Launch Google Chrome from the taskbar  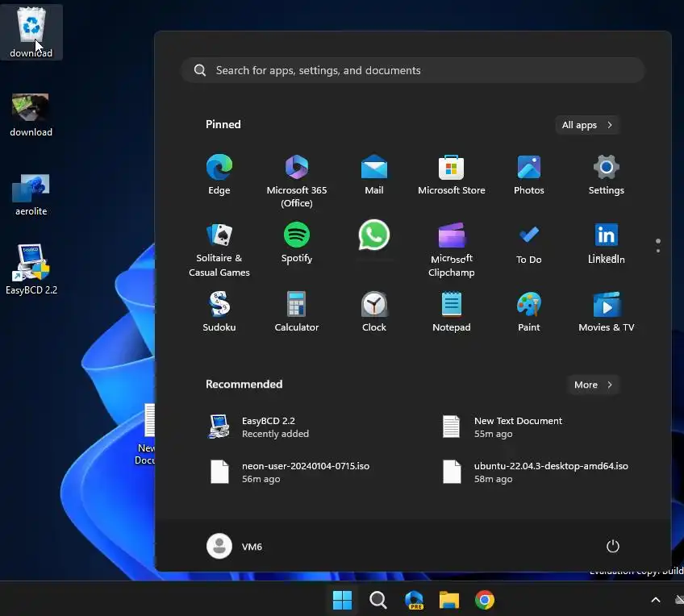[x=484, y=600]
